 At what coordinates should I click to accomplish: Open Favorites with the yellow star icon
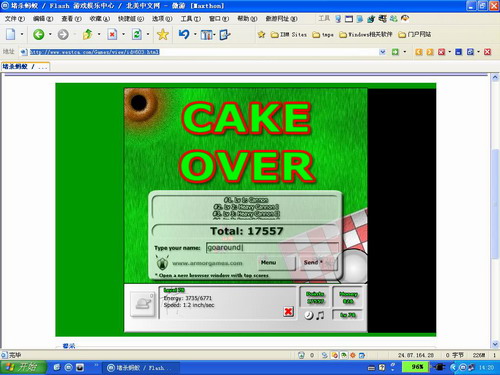coord(163,34)
